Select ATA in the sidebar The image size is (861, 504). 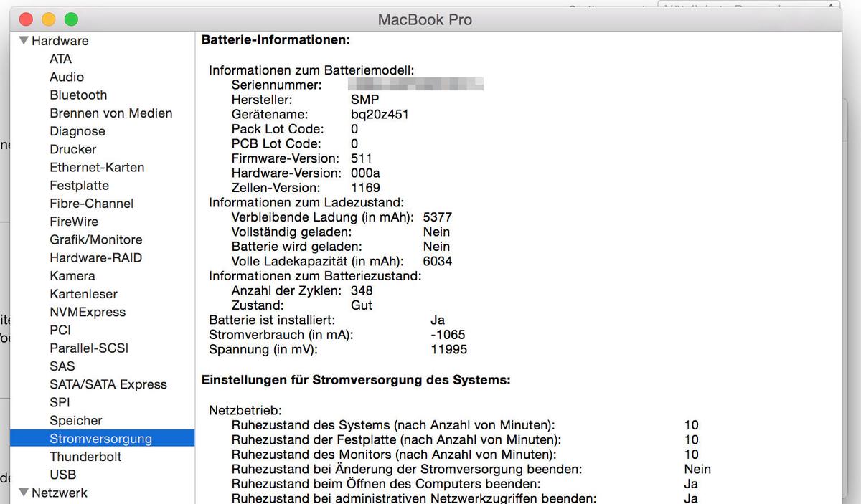click(x=61, y=59)
